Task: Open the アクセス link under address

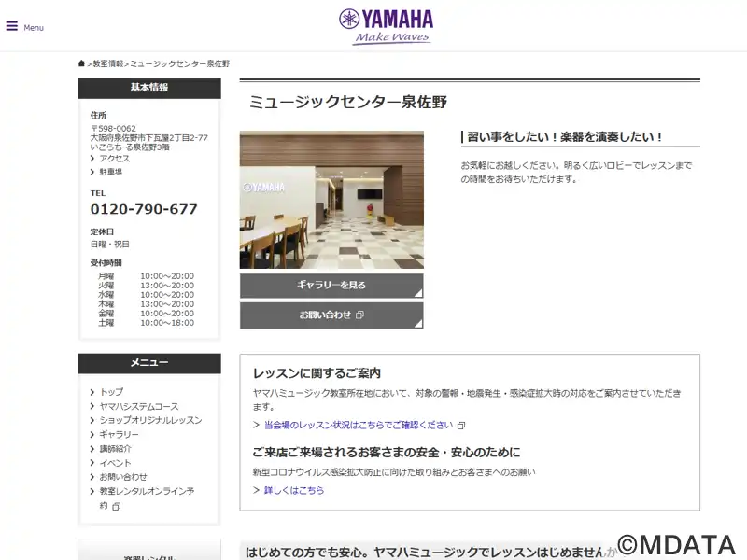Action: click(x=114, y=159)
